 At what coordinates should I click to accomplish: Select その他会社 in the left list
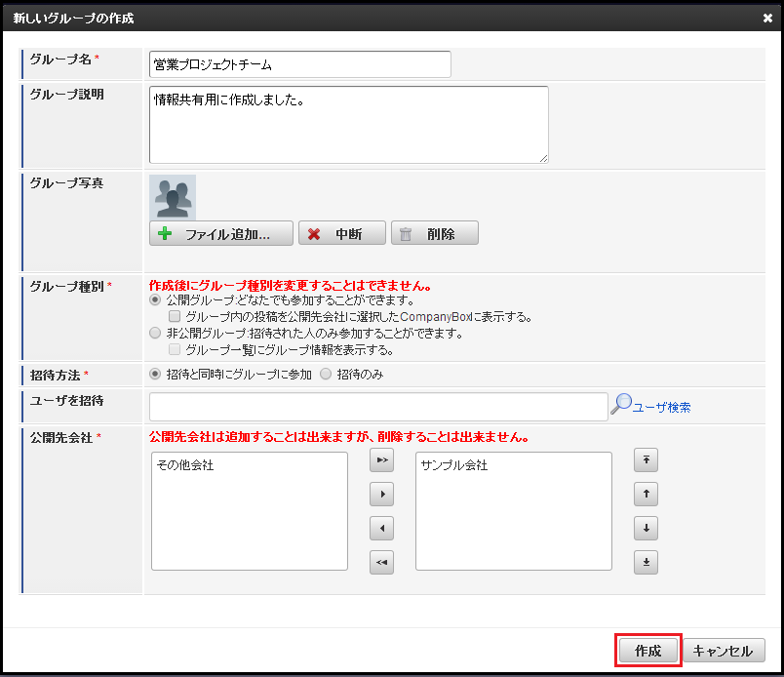(185, 465)
